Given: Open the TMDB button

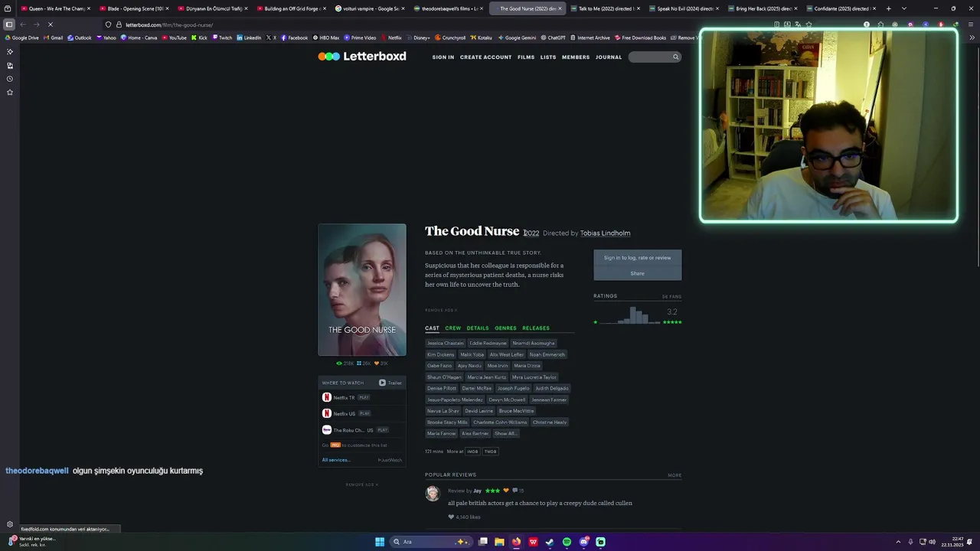Looking at the screenshot, I should pos(490,452).
